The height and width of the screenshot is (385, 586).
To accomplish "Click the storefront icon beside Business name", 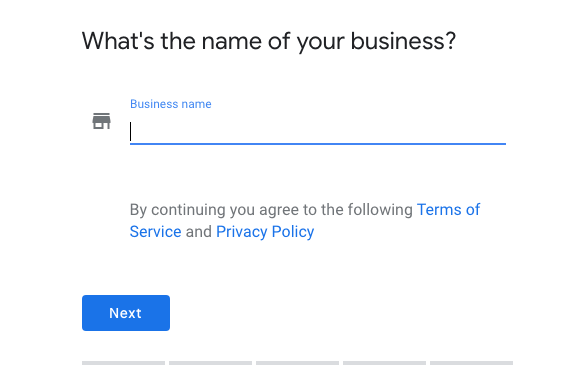I will coord(101,121).
